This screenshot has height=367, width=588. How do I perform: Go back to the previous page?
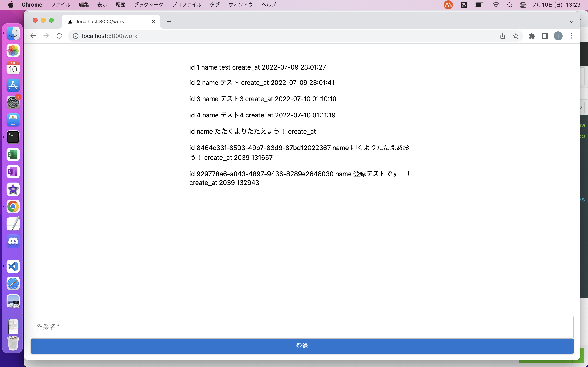point(33,36)
